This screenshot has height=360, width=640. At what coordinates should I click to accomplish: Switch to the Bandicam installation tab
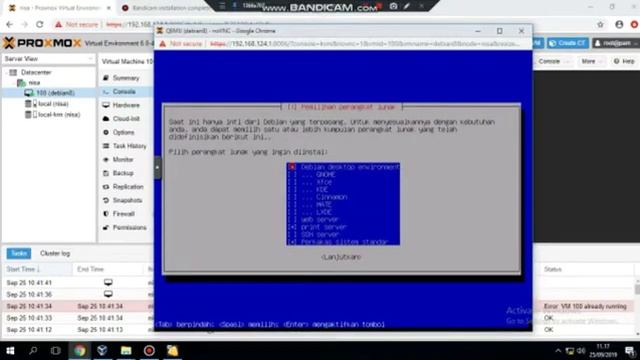coord(167,8)
